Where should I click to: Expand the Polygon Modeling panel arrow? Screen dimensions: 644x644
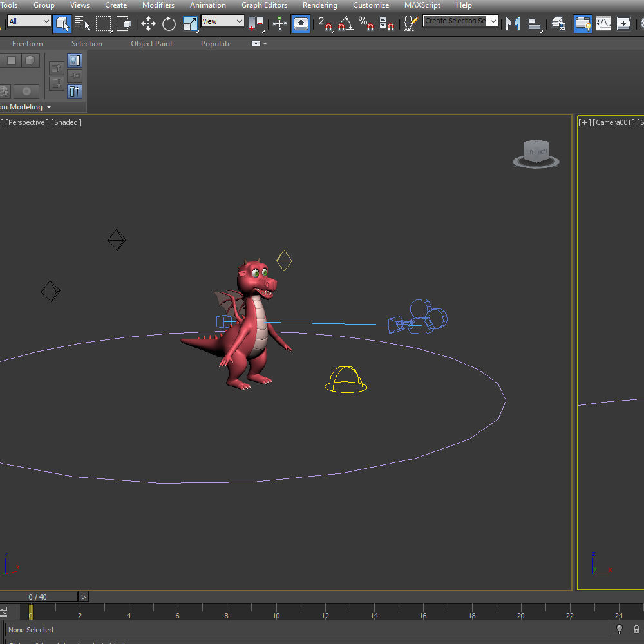point(50,107)
